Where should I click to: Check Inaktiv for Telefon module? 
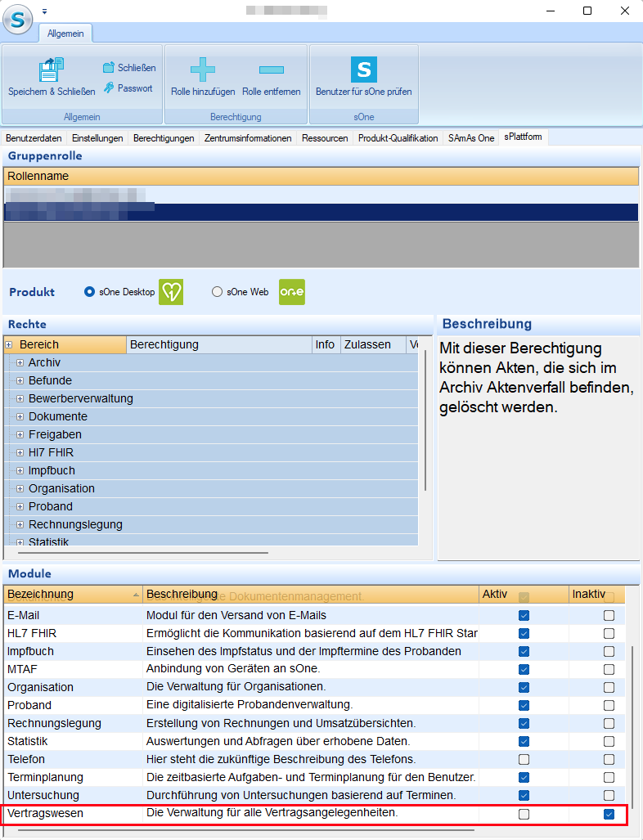[609, 760]
